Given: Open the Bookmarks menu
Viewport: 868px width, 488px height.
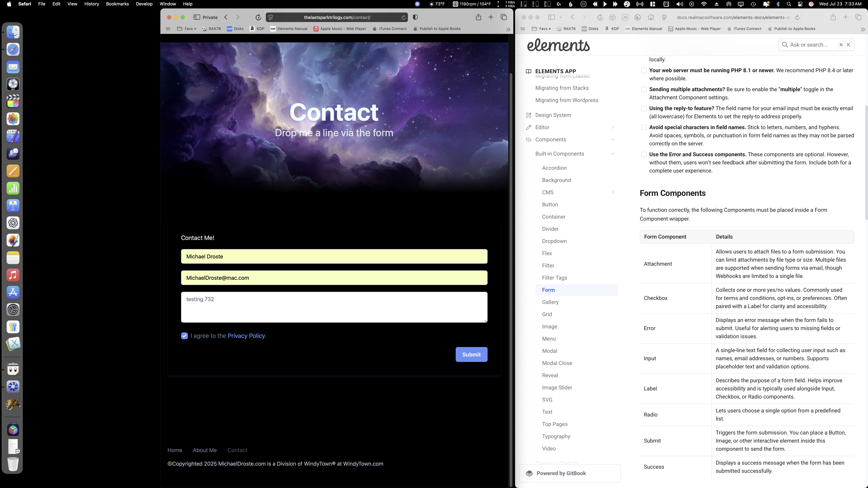Looking at the screenshot, I should 117,4.
